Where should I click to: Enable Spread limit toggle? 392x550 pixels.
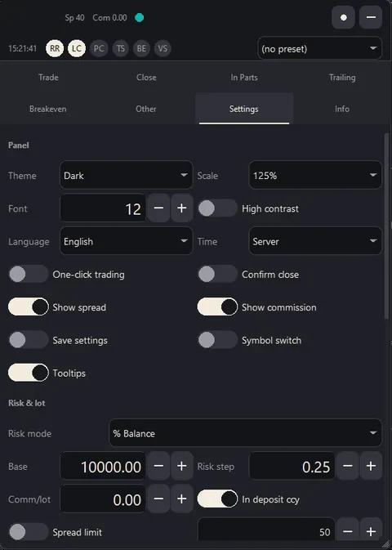coord(29,532)
